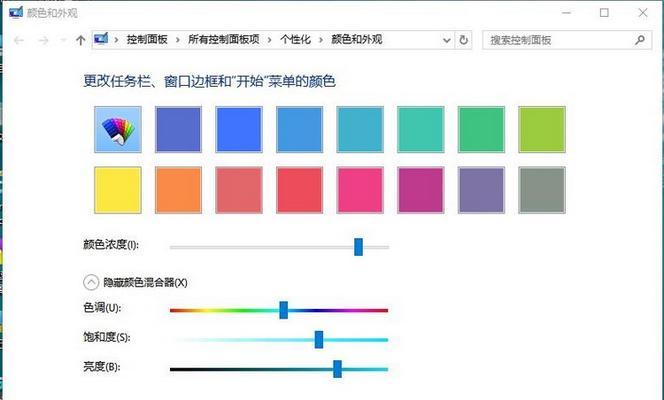Open recent locations dropdown arrow
Viewport: 664px width, 400px height.
[64, 40]
